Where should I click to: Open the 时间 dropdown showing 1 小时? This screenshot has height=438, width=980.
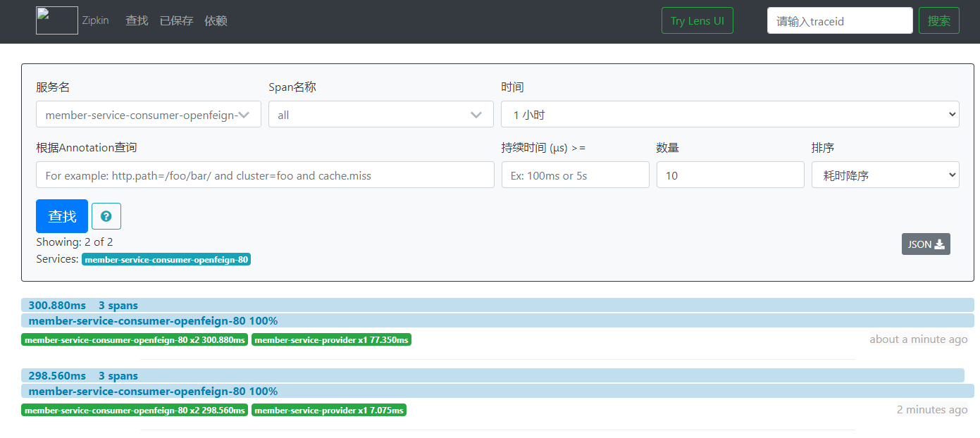pos(730,114)
